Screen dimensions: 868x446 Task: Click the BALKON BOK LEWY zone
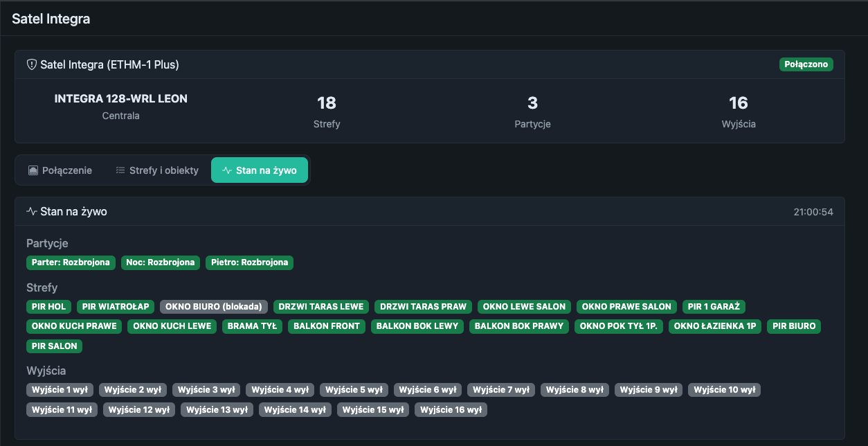(417, 325)
